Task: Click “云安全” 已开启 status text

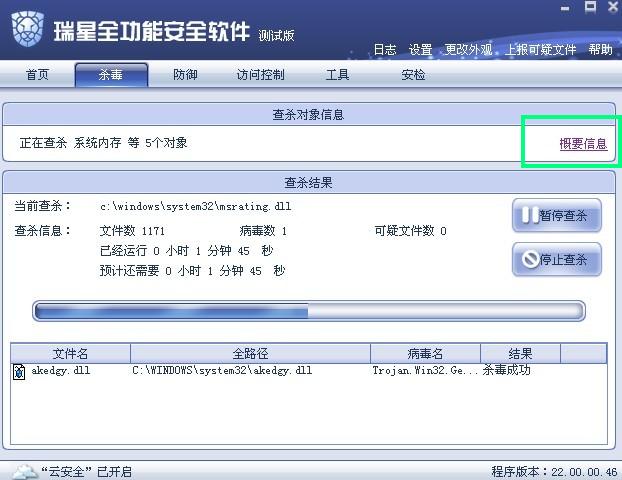Action: pos(86,472)
